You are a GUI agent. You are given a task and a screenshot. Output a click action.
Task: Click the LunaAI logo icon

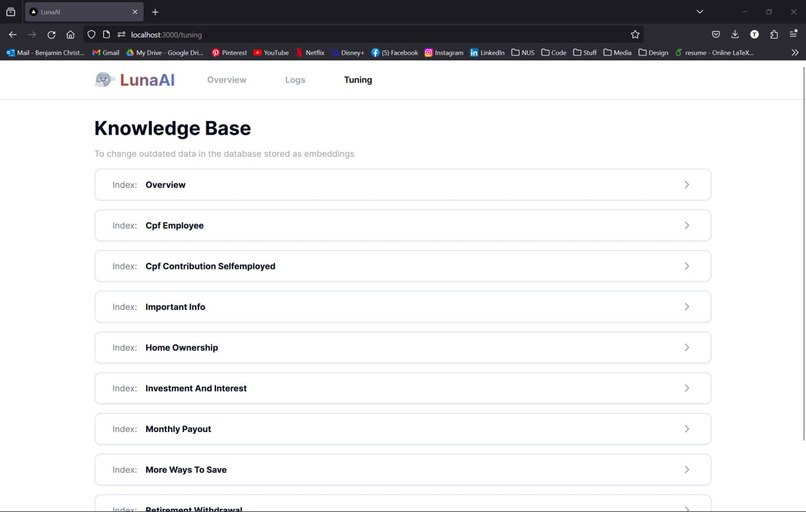coord(104,80)
